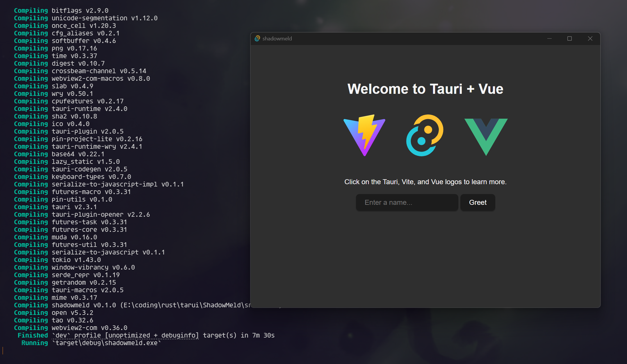Click the 'webview2-com v0.36.0' terminal line
Image resolution: width=627 pixels, height=364 pixels.
click(x=89, y=328)
